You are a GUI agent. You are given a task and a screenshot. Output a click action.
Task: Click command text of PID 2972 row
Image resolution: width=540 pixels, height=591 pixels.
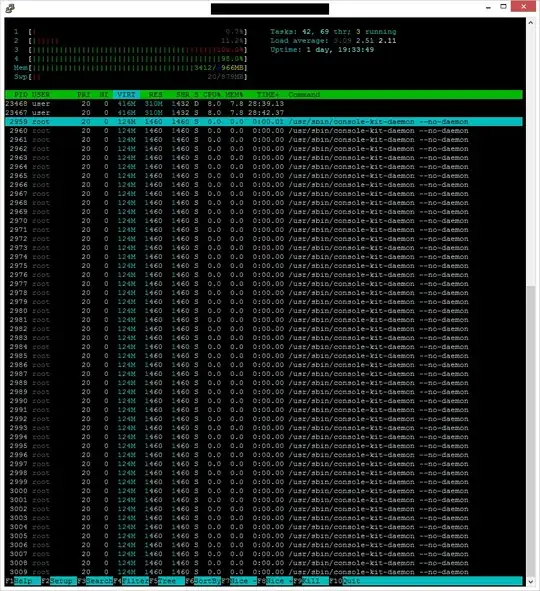click(x=378, y=239)
